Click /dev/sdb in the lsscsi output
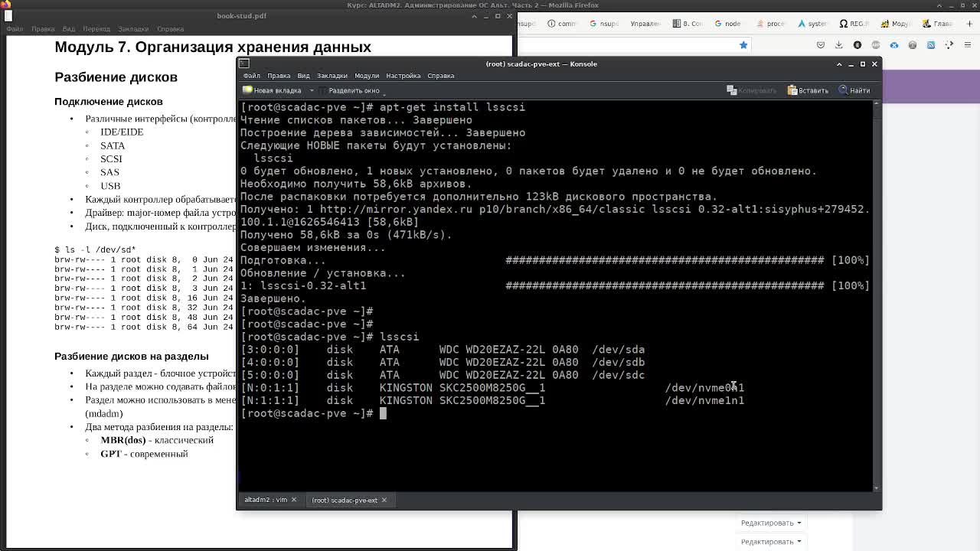This screenshot has height=551, width=980. click(x=618, y=362)
